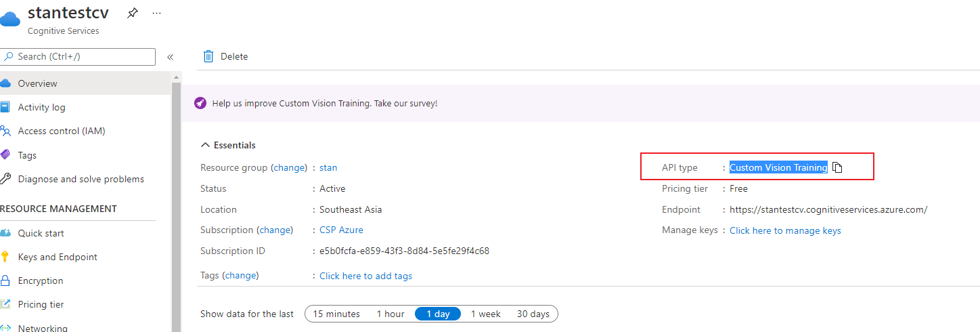This screenshot has width=980, height=332.
Task: Click the endpoint URL text
Action: click(x=828, y=209)
